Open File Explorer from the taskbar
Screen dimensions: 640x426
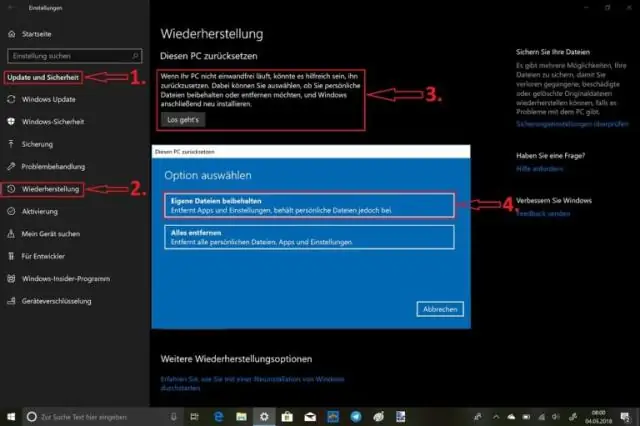(x=241, y=415)
